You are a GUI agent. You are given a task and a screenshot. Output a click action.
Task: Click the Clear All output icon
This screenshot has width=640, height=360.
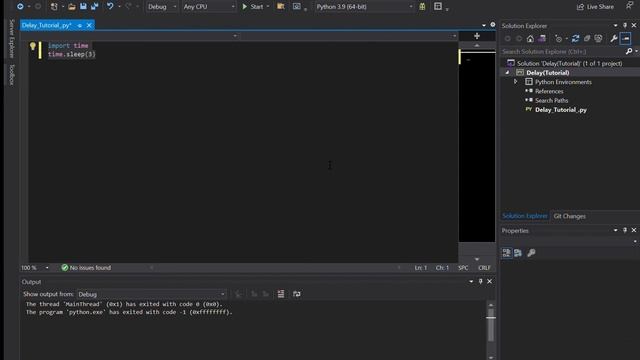(x=281, y=294)
